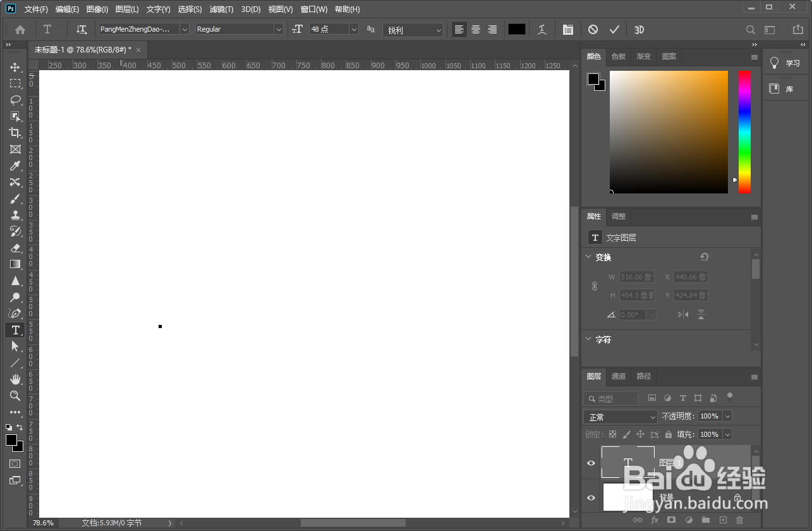Select the Eraser tool
This screenshot has height=531, width=812.
15,248
